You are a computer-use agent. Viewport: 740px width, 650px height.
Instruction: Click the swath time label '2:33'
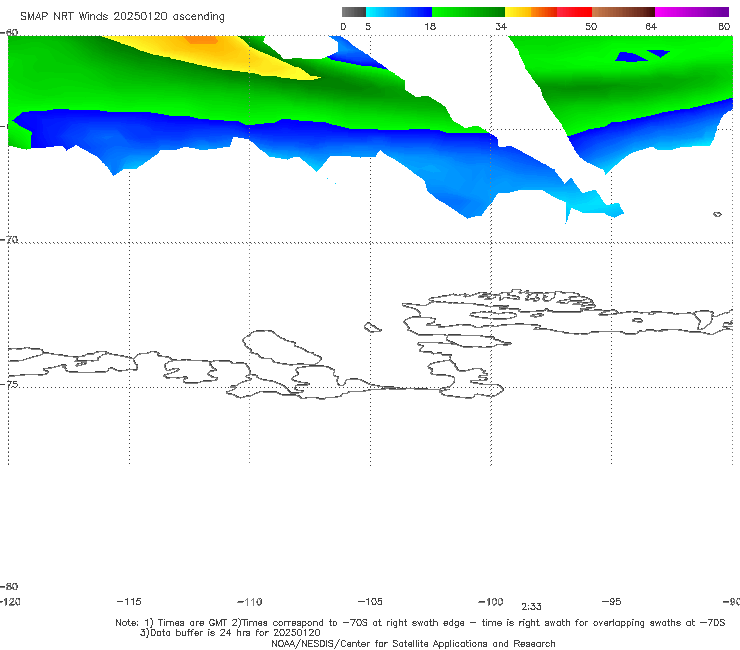click(x=531, y=607)
